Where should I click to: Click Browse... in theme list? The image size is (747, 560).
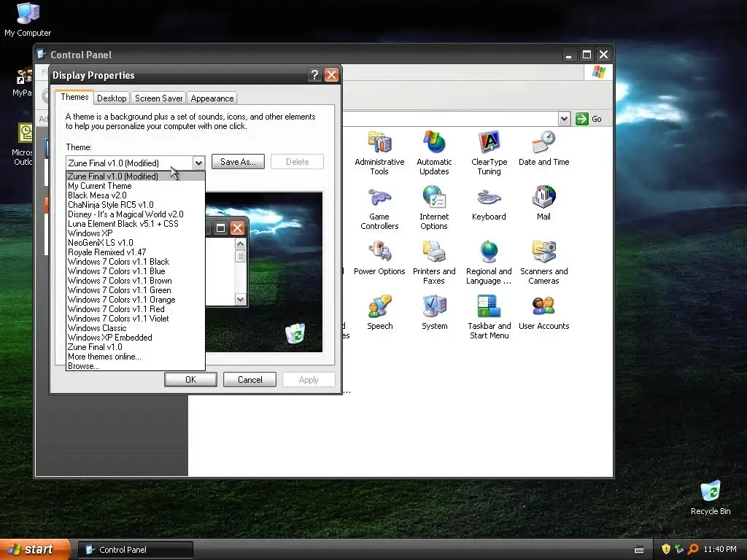tap(136, 366)
